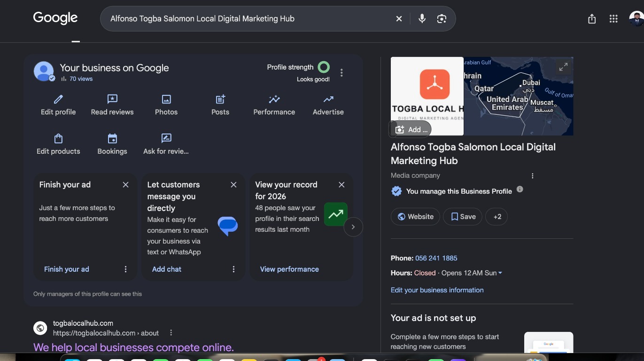Show the +2 more actions
This screenshot has height=361, width=644.
(497, 217)
